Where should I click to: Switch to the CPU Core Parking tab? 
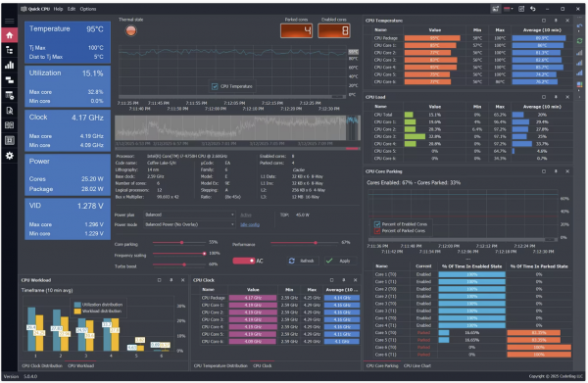(382, 365)
